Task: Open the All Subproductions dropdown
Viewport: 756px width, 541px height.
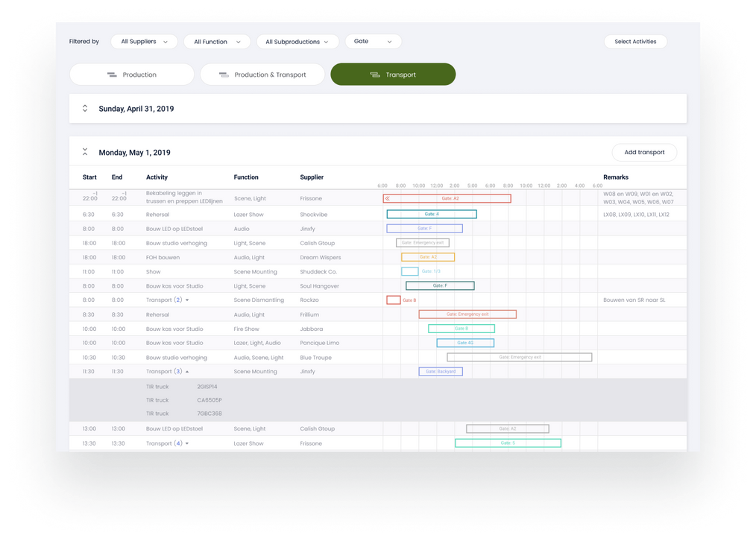Action: pyautogui.click(x=297, y=42)
